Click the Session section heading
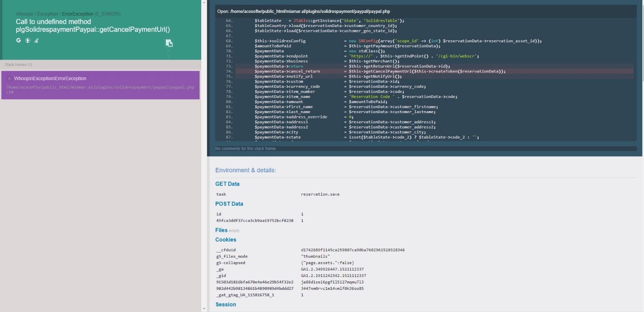The width and height of the screenshot is (644, 312). point(225,304)
